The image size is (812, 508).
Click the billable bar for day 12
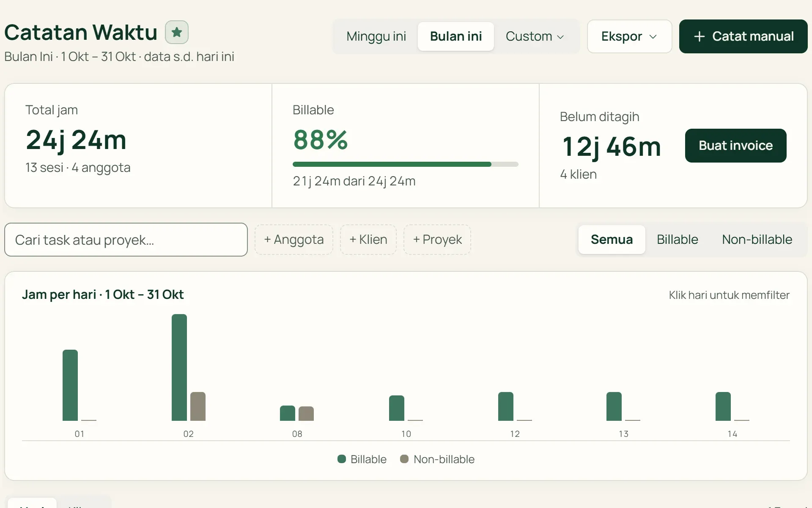coord(506,406)
